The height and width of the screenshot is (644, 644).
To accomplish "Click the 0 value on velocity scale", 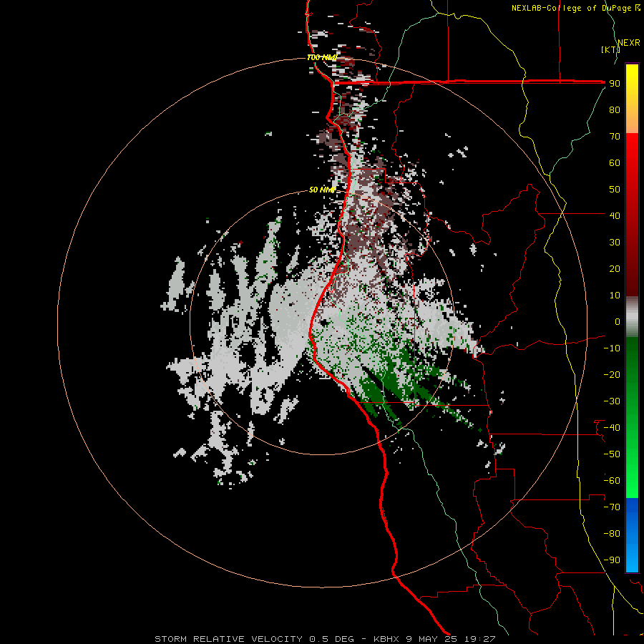I will tap(618, 322).
